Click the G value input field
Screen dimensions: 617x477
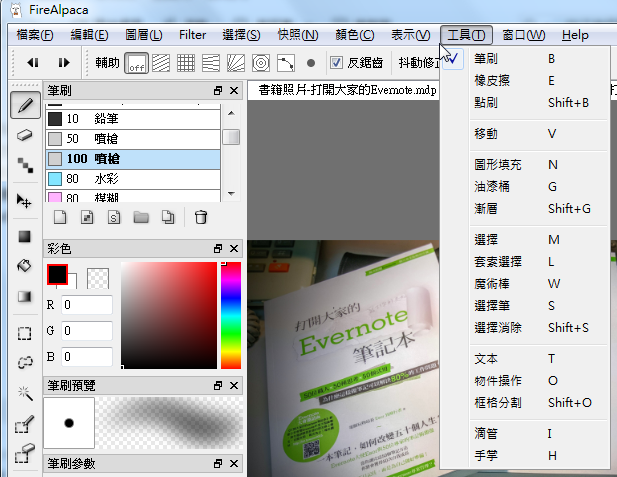(x=87, y=331)
